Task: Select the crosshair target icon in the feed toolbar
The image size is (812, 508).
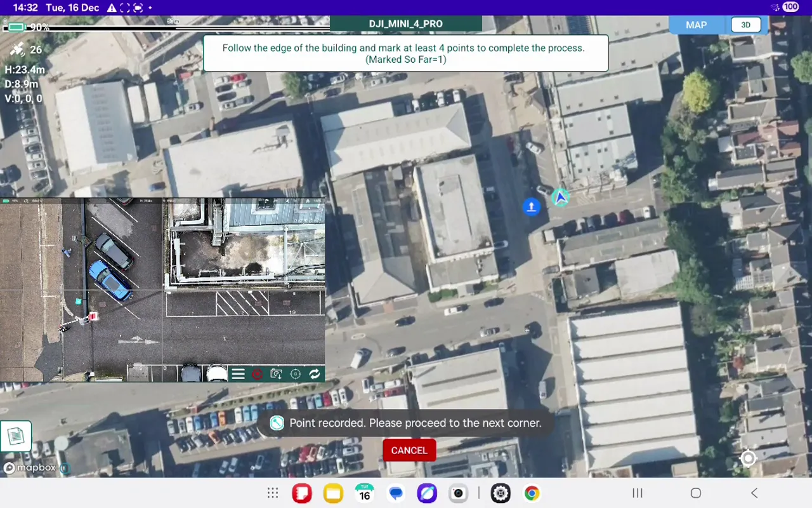Action: pos(295,374)
